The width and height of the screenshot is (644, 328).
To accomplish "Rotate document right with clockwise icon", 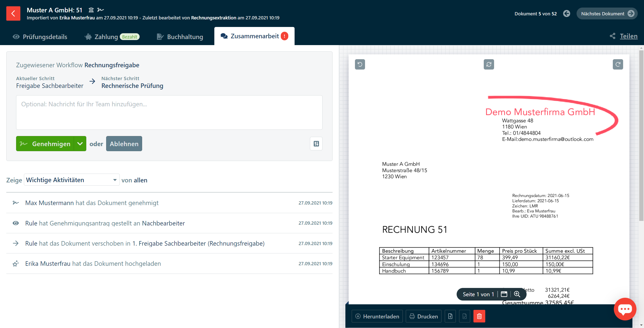I will tap(618, 64).
